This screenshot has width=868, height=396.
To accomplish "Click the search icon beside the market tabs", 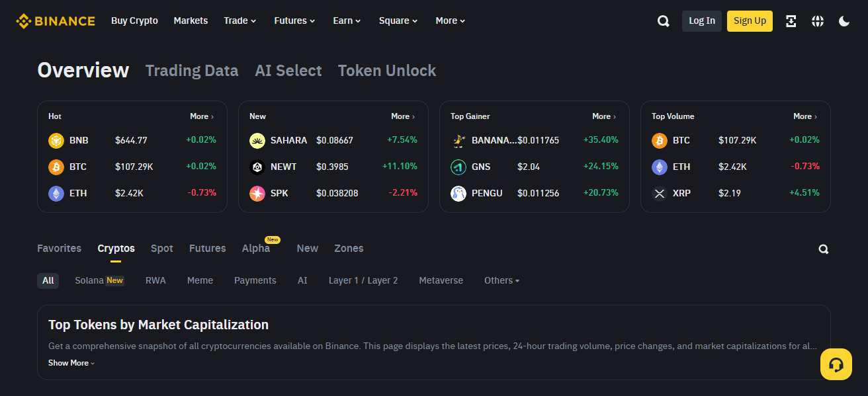I will coord(824,249).
